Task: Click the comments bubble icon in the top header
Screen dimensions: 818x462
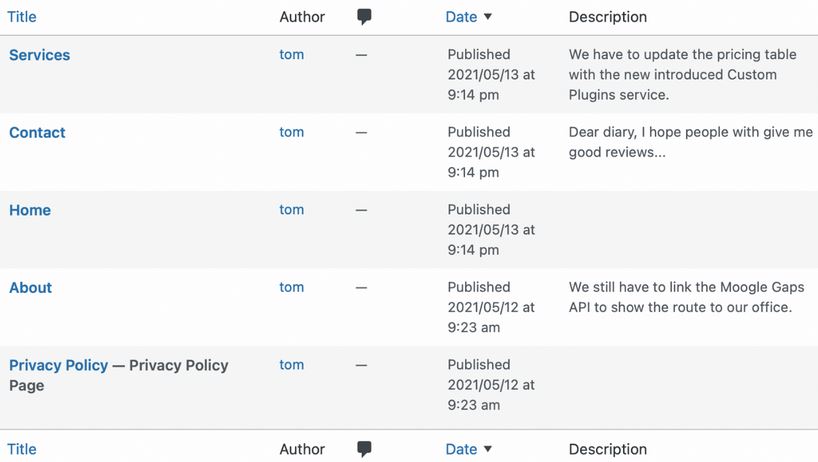Action: click(x=364, y=17)
